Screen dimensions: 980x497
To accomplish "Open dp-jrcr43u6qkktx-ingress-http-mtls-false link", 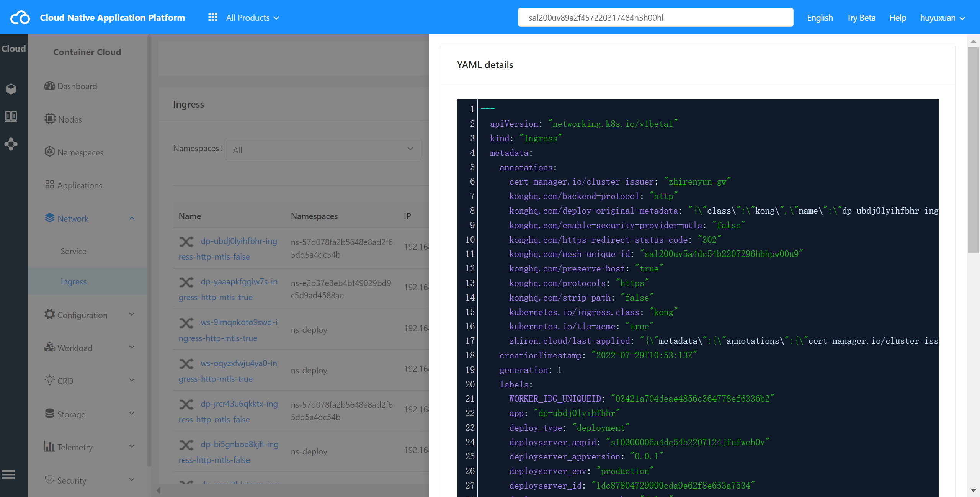I will 228,412.
